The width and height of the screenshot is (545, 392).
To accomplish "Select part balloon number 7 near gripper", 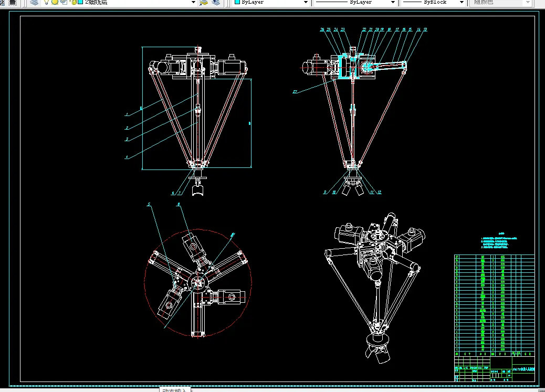I will coord(180,193).
